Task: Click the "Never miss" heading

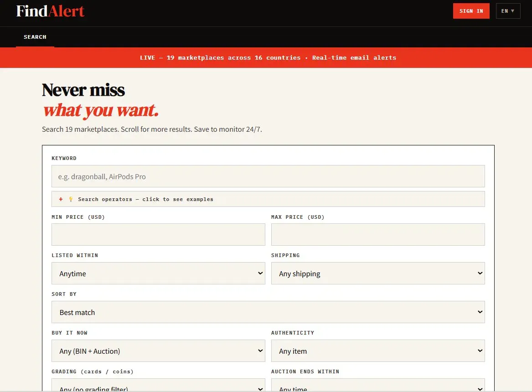Action: coord(83,90)
